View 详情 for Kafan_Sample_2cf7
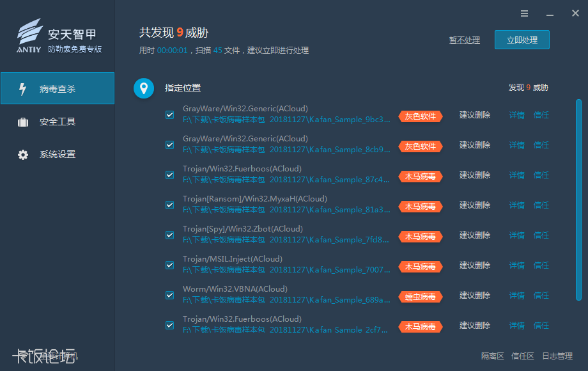 [517, 326]
